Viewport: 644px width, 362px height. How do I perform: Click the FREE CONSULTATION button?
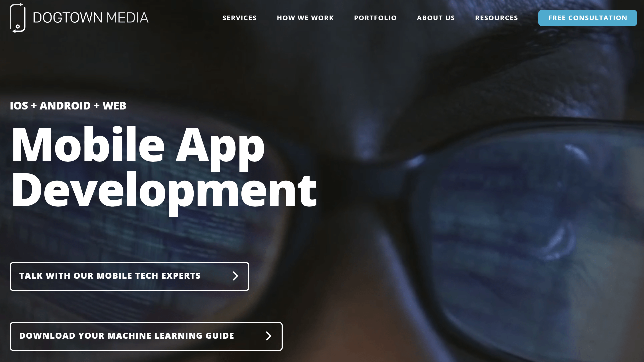coord(587,18)
